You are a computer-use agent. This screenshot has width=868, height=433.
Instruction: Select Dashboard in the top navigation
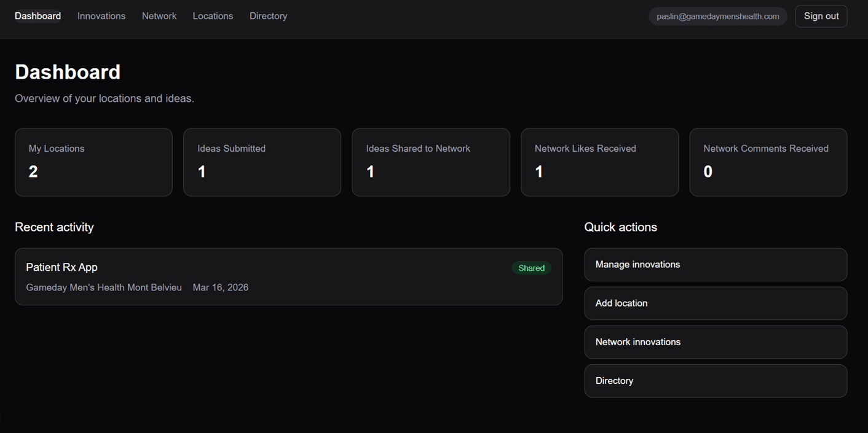[x=37, y=16]
